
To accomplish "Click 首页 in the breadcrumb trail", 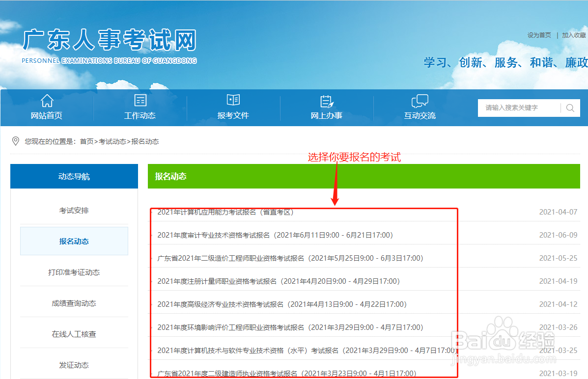I will pyautogui.click(x=85, y=141).
